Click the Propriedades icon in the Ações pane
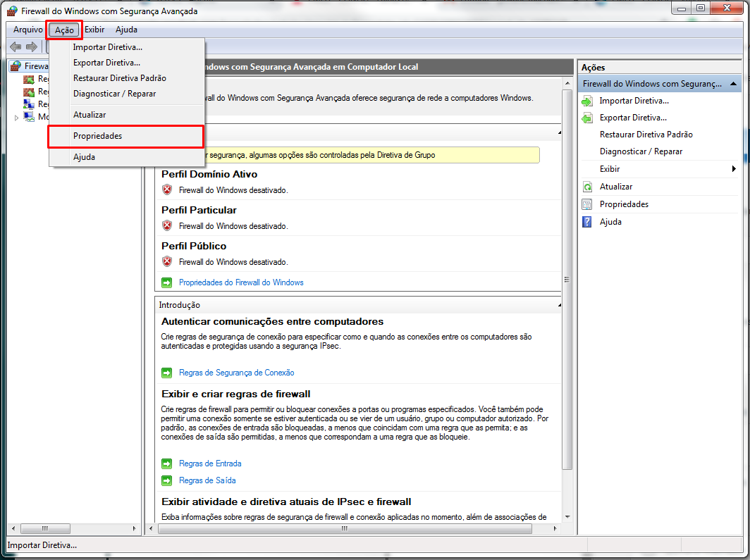This screenshot has width=750, height=560. tap(587, 204)
